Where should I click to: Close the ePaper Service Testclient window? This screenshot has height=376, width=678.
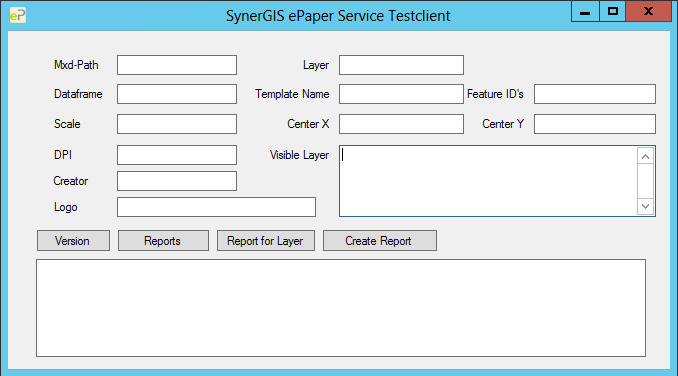click(648, 11)
